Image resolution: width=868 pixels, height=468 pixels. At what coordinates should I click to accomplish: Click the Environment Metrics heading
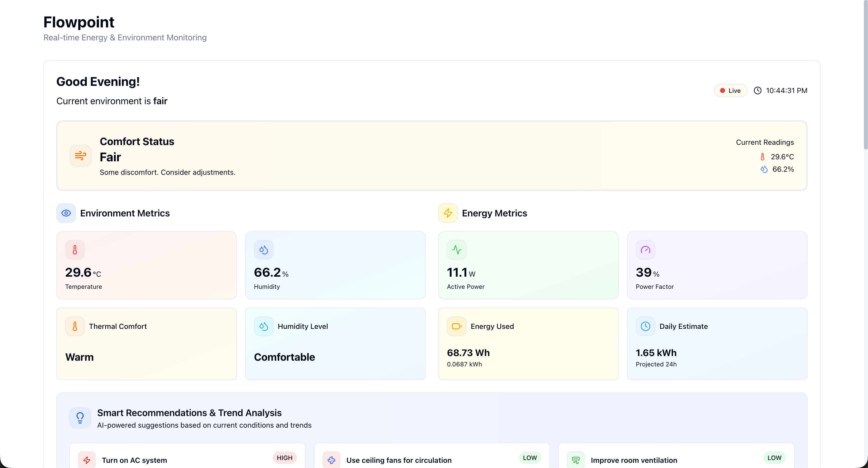click(x=125, y=213)
